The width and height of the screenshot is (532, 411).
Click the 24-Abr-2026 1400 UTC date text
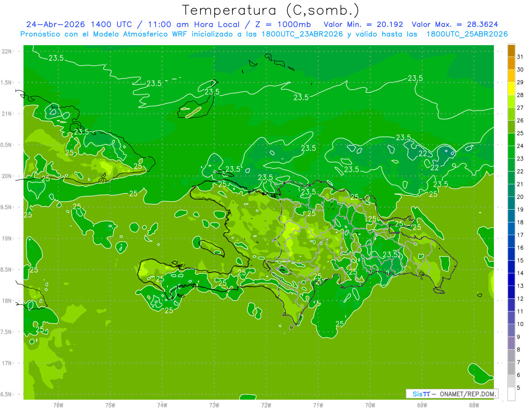[x=79, y=24]
